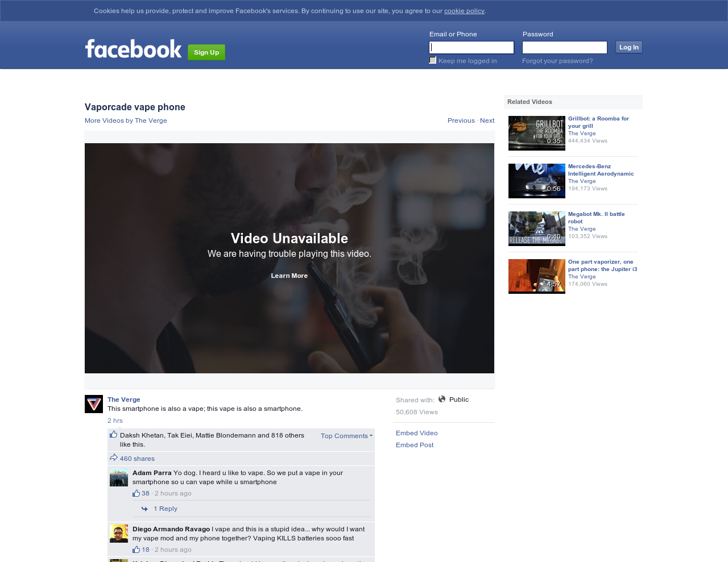Open the 460 shares link
The image size is (728, 562).
(137, 459)
